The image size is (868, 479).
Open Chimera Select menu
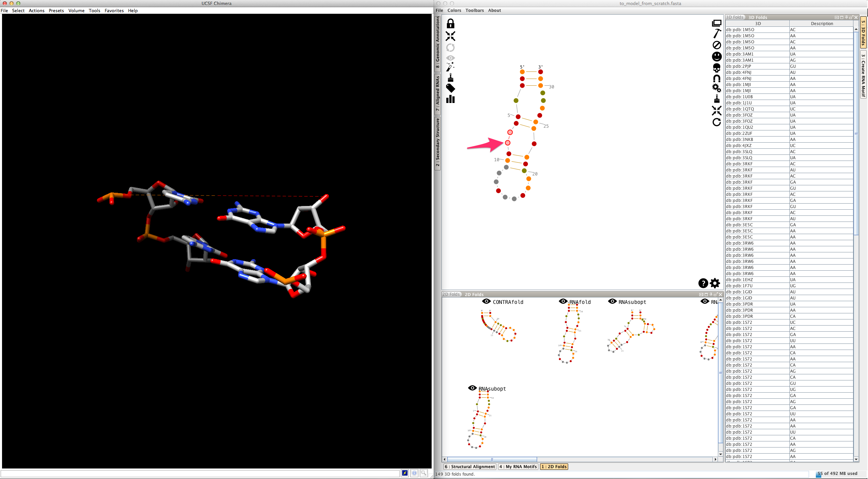18,11
